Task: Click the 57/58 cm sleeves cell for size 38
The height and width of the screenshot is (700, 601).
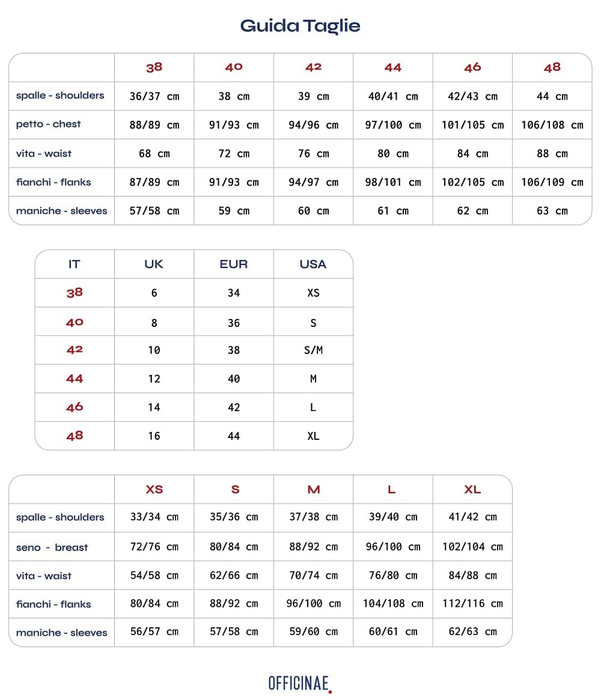Action: pos(154,211)
